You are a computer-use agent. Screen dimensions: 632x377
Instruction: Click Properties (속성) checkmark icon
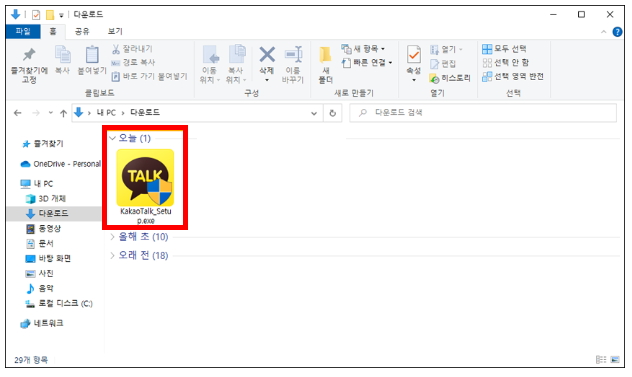414,55
